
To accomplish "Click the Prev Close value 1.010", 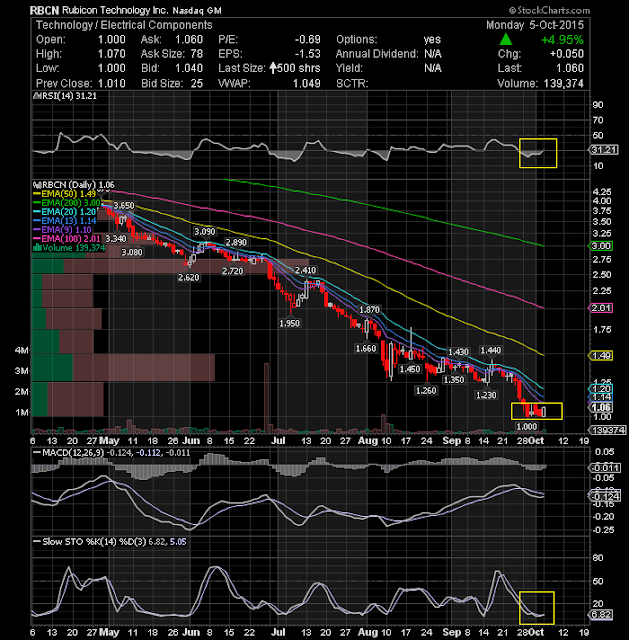I will click(x=111, y=83).
